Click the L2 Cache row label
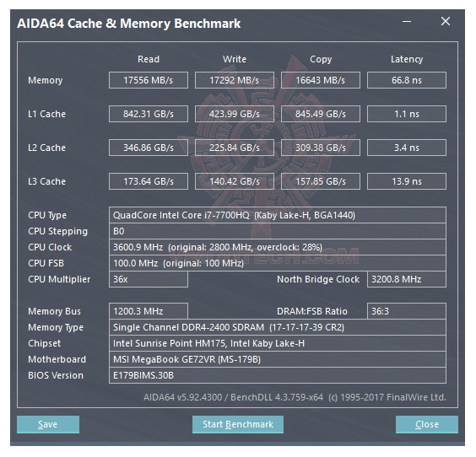476x457 pixels. [46, 148]
